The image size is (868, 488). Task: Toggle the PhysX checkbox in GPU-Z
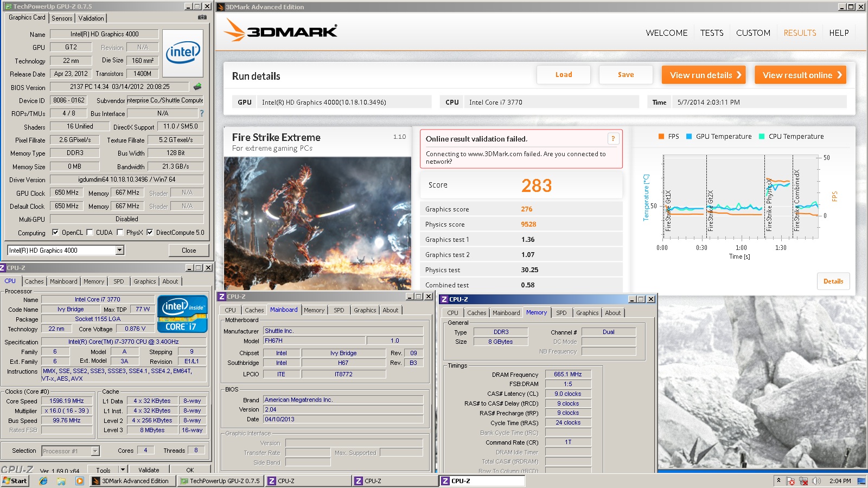(120, 232)
